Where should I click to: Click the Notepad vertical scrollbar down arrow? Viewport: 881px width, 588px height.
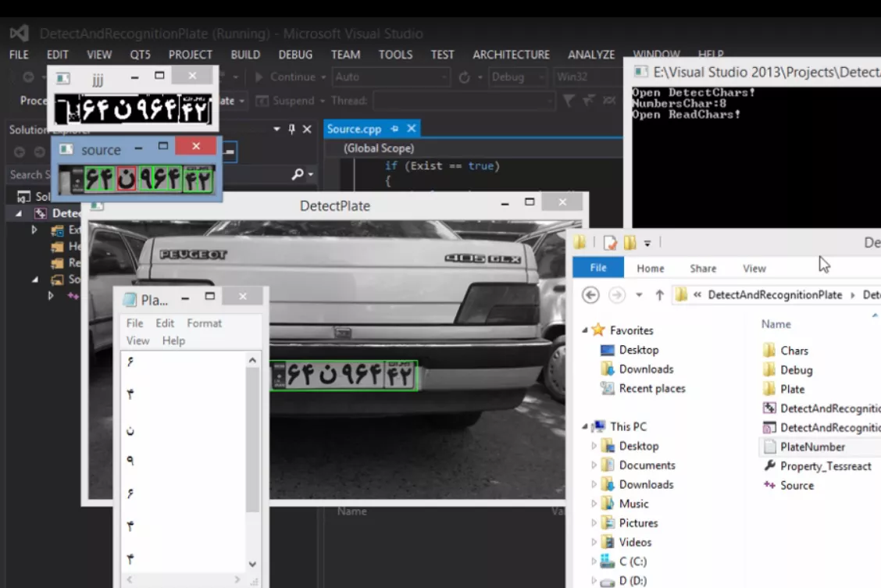pos(252,564)
